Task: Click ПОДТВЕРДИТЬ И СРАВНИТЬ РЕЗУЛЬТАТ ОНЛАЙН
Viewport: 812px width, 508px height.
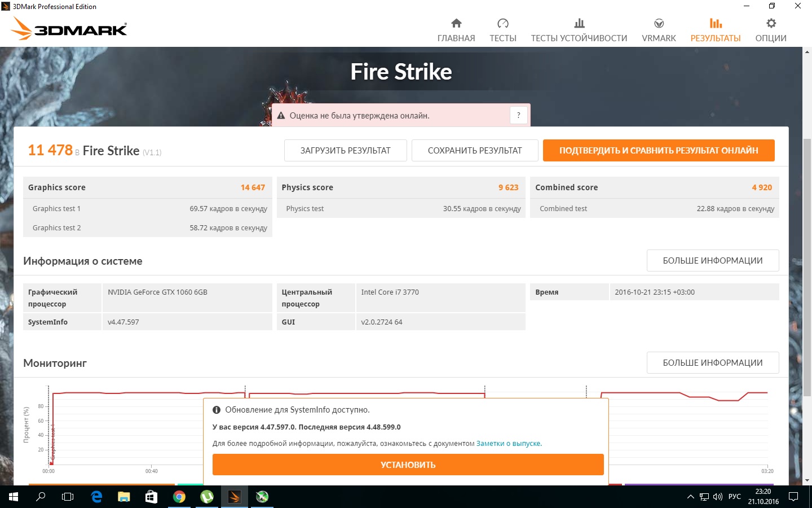Action: (x=659, y=151)
